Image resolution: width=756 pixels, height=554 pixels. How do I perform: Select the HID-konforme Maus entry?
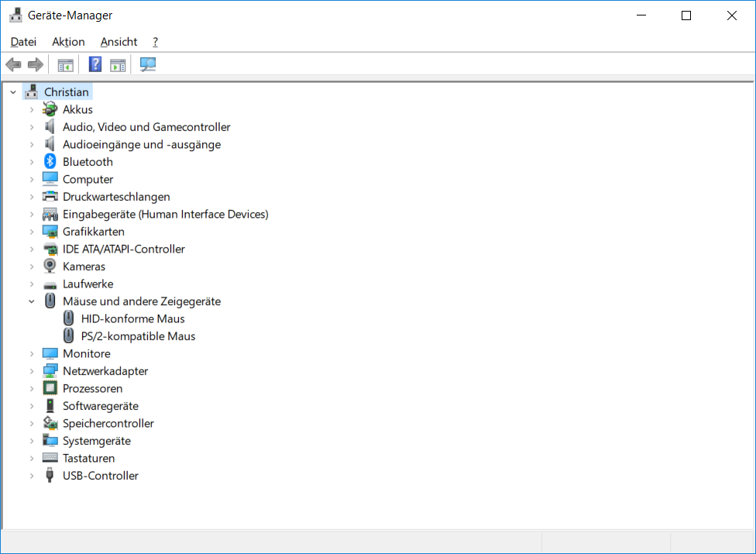pyautogui.click(x=132, y=318)
